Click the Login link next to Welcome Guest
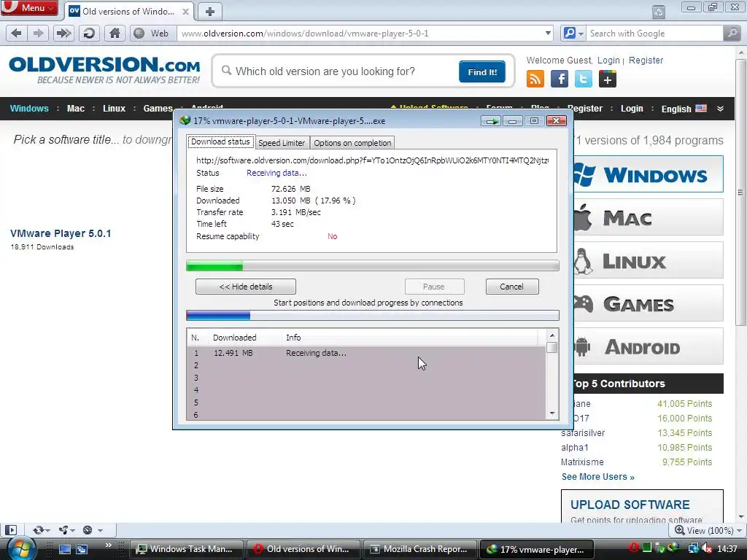The width and height of the screenshot is (747, 560). (608, 61)
